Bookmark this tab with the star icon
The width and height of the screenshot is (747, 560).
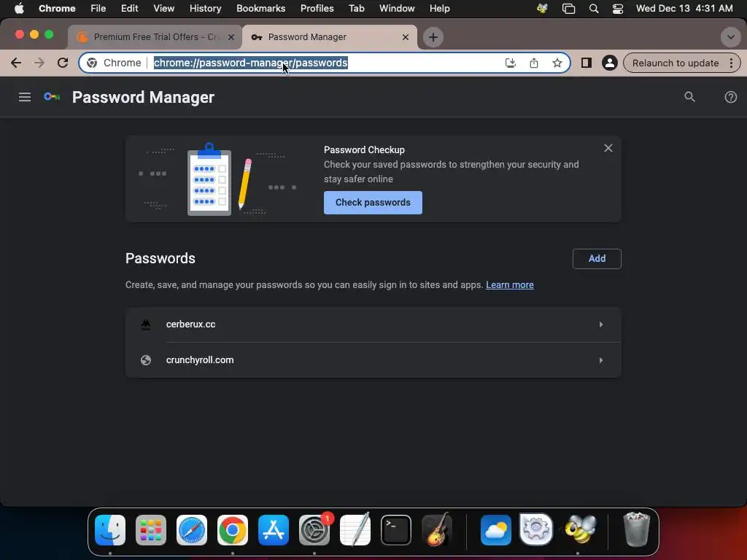coord(557,63)
